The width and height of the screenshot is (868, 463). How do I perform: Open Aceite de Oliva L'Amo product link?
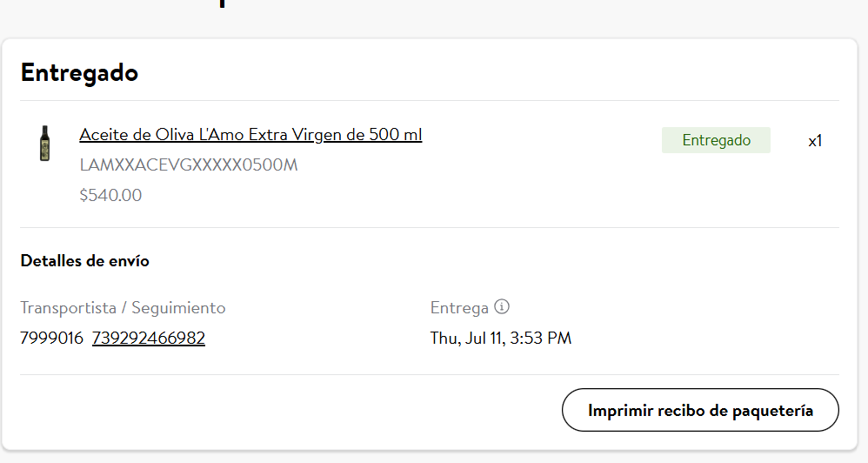tap(250, 135)
